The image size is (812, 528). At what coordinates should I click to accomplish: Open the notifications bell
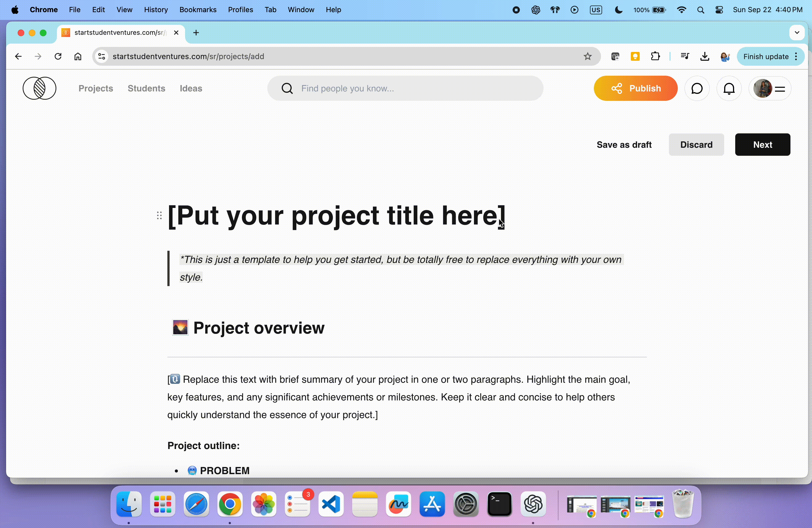[729, 88]
